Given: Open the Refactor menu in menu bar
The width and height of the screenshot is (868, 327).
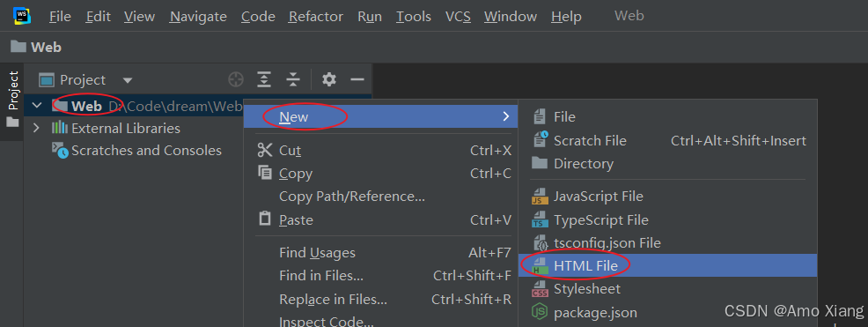Looking at the screenshot, I should pyautogui.click(x=316, y=17).
